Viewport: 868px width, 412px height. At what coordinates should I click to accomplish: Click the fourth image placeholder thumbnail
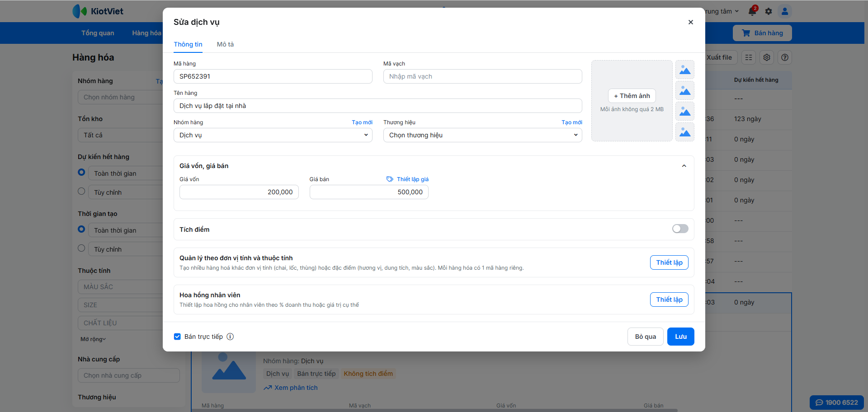(685, 132)
